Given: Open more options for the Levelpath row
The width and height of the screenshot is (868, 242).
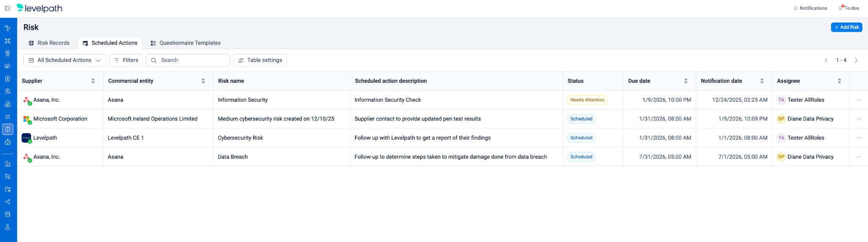Looking at the screenshot, I should pos(859,138).
